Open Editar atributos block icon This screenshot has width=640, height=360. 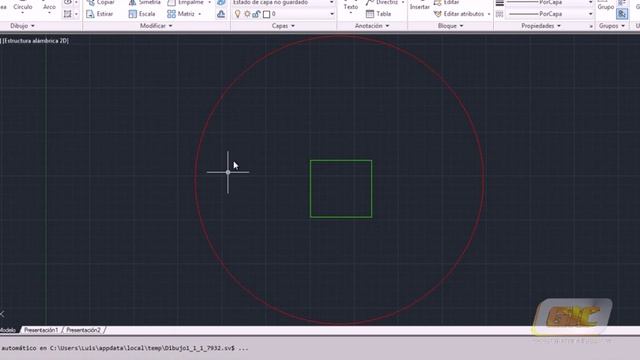pos(438,14)
